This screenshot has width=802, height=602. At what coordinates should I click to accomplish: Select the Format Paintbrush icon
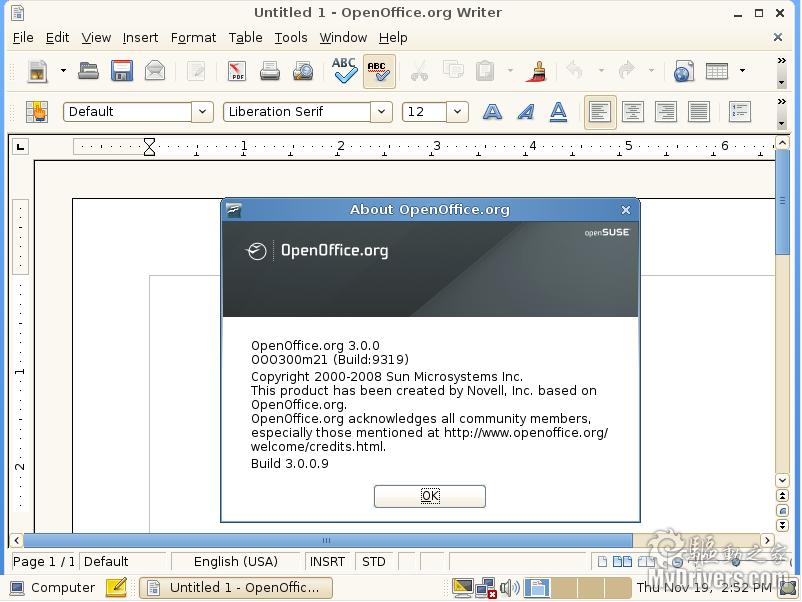coord(536,71)
